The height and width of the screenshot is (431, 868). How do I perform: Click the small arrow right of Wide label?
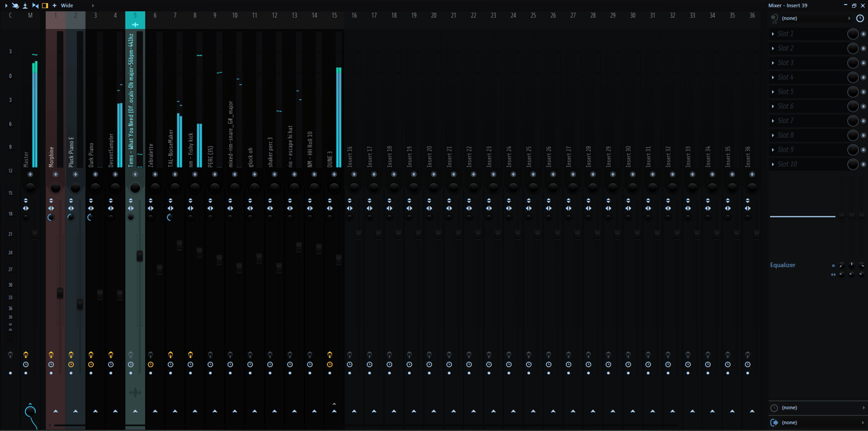click(93, 5)
